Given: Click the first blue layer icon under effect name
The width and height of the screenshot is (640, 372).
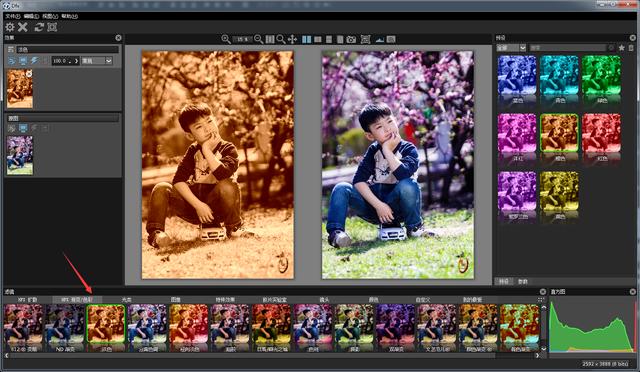Looking at the screenshot, I should (11, 61).
